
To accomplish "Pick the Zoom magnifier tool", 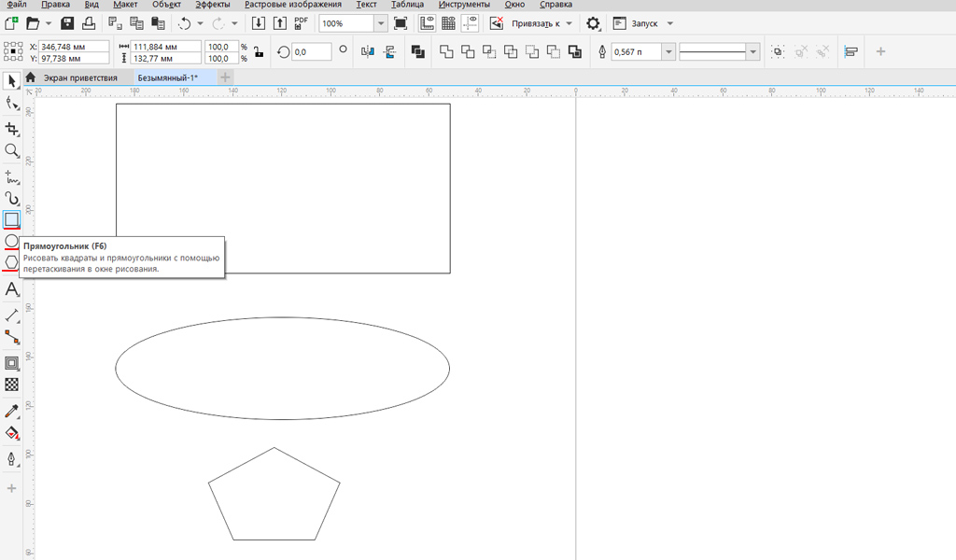I will tap(12, 150).
